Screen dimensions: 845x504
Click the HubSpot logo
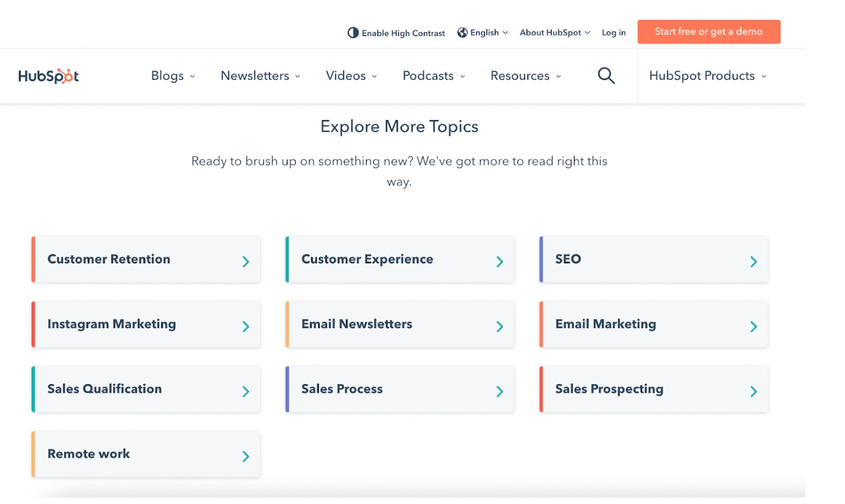click(48, 76)
